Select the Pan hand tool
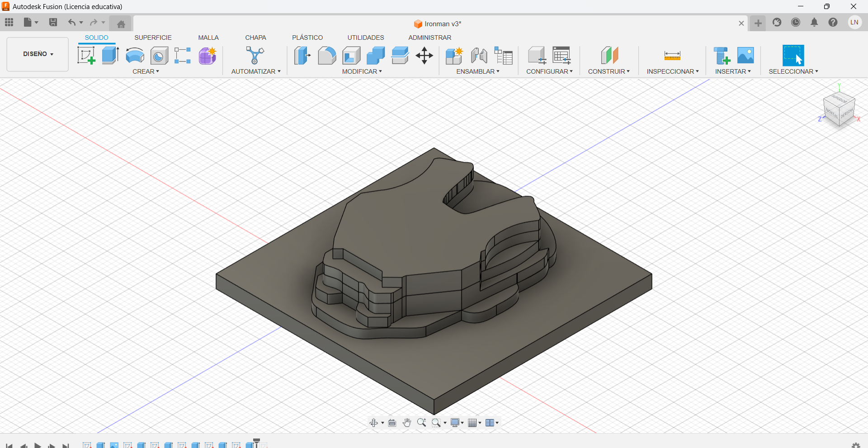Viewport: 868px width, 448px height. coord(407,423)
